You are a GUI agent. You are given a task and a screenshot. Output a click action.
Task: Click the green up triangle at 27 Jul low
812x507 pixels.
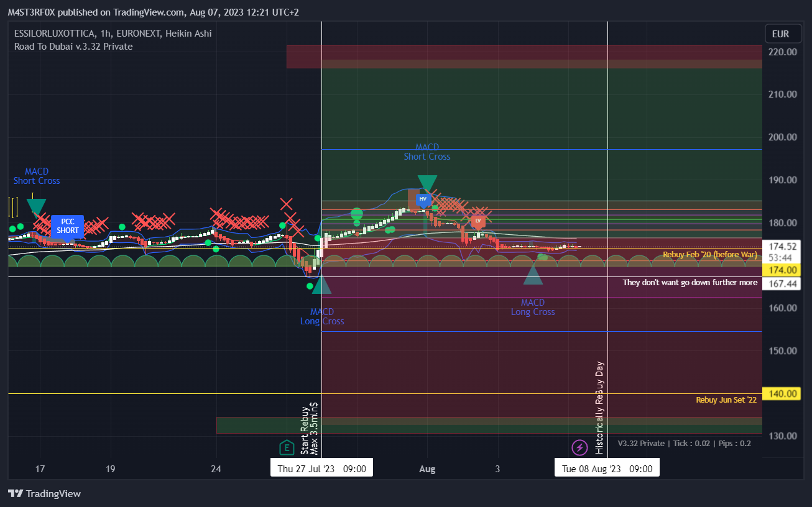(x=321, y=285)
